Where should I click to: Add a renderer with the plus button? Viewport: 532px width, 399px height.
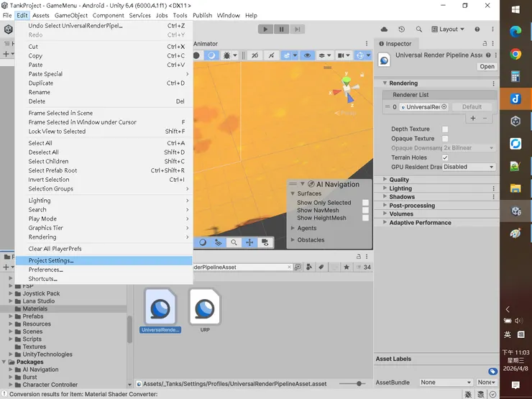pyautogui.click(x=473, y=118)
